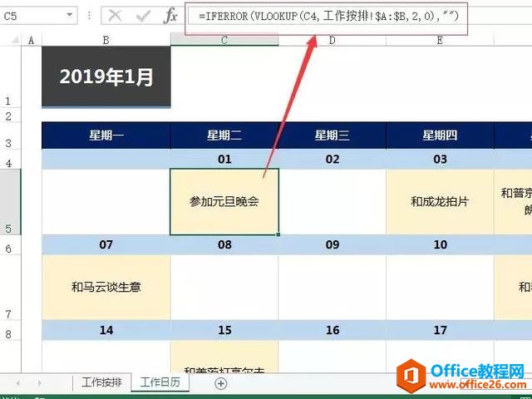Open the Insert Function fx dialog
Viewport: 532px width, 399px height.
[170, 16]
